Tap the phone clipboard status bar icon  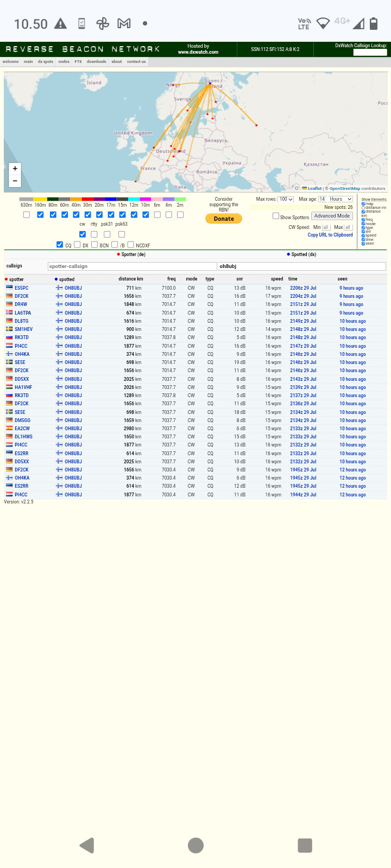pyautogui.click(x=81, y=23)
